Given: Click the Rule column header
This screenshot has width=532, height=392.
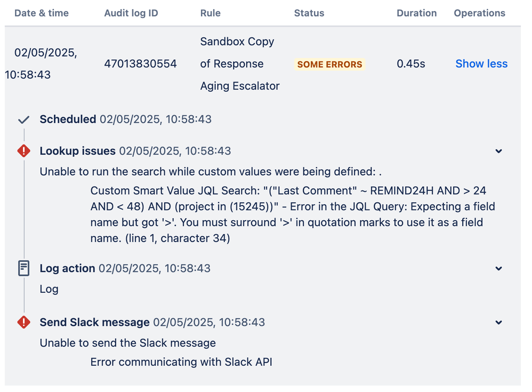Looking at the screenshot, I should 211,13.
